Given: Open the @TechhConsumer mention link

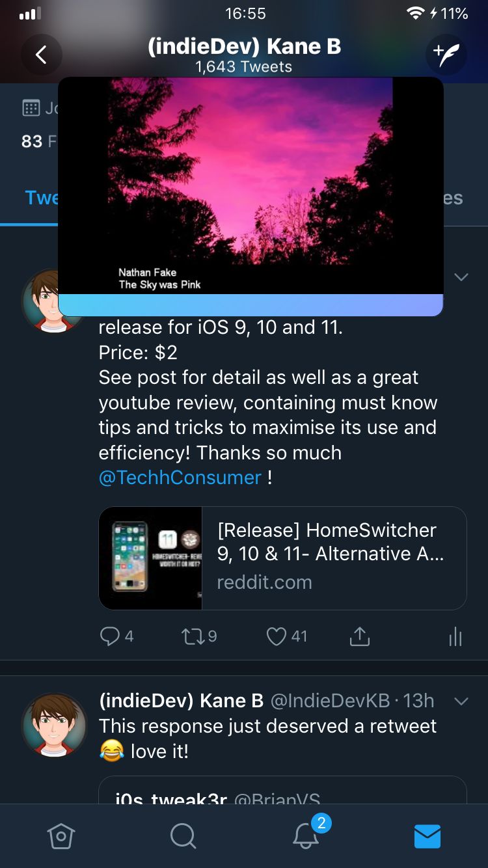Looking at the screenshot, I should [180, 478].
